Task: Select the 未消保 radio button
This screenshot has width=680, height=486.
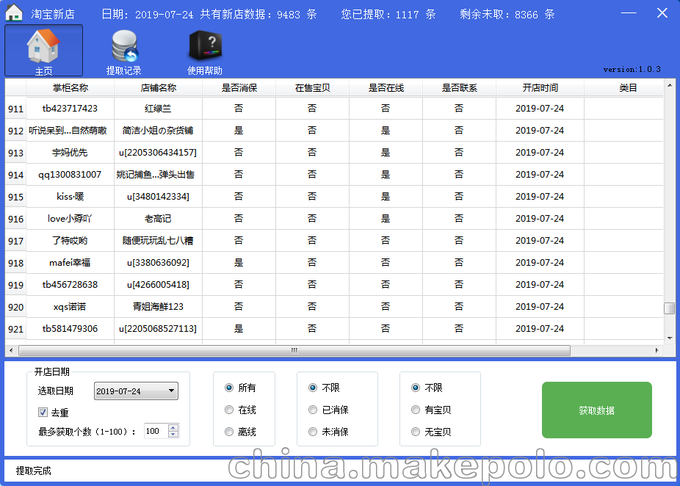Action: (313, 432)
